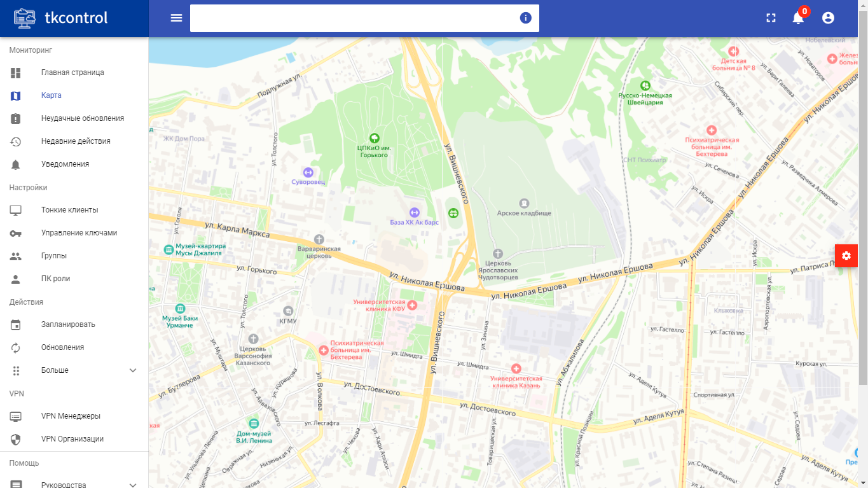Click the Музей-квартира Мусы Джалиля marker
868x488 pixels.
(169, 250)
